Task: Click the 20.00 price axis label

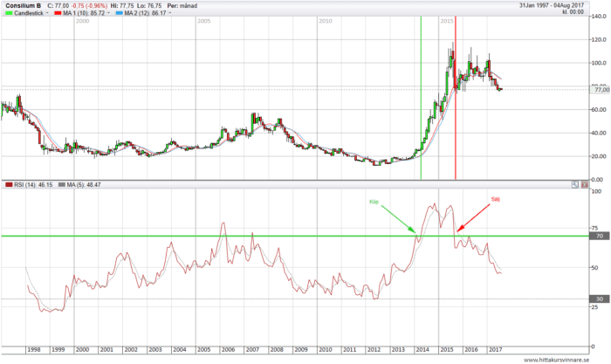Action: (599, 156)
